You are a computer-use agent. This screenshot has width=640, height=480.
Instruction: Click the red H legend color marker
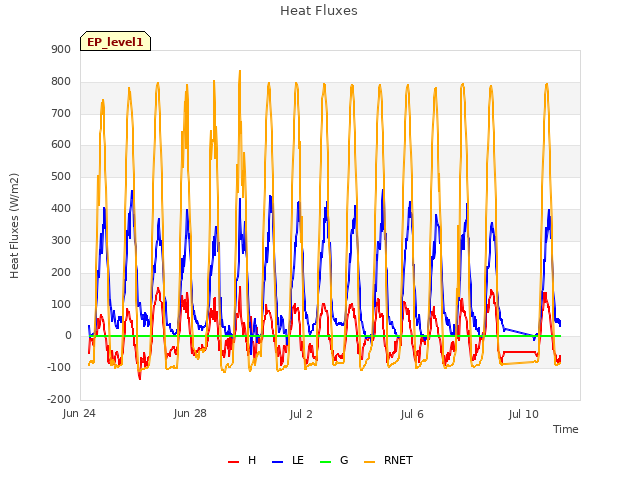(233, 462)
